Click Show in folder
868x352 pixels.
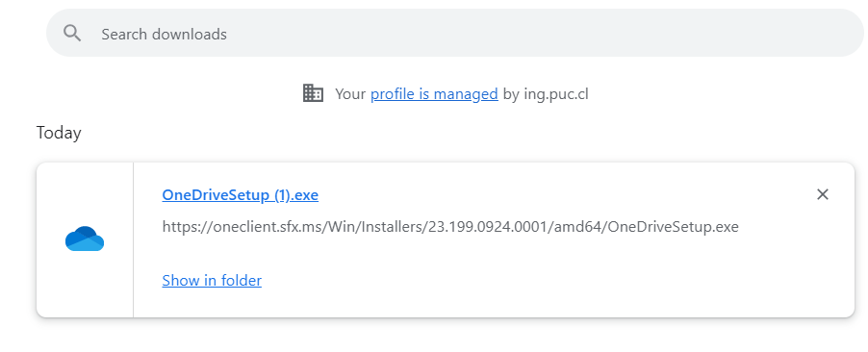[212, 280]
